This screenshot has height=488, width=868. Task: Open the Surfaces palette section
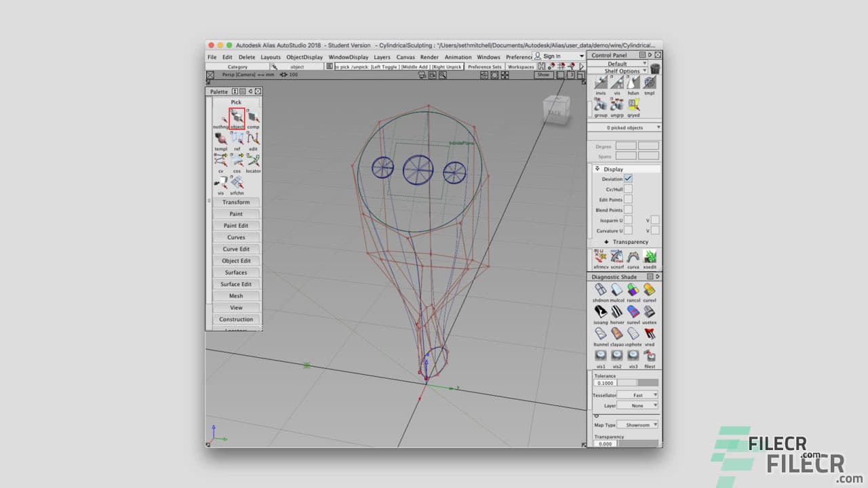tap(236, 272)
